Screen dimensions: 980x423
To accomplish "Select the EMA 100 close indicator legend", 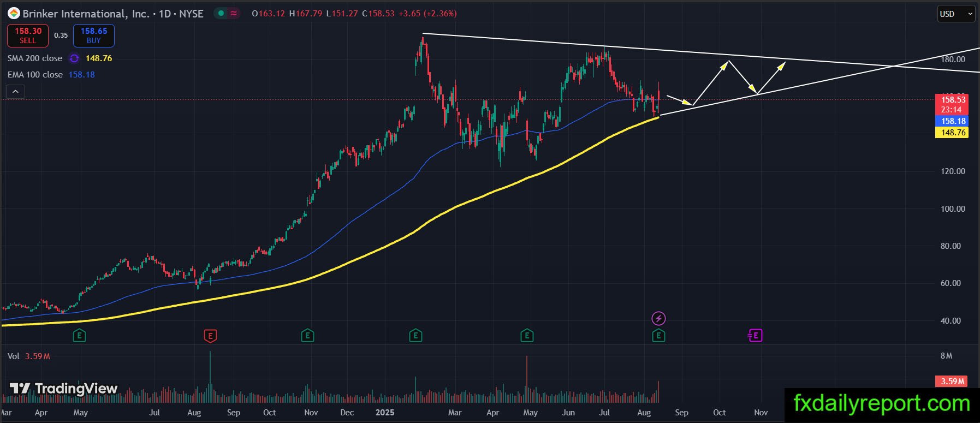I will coord(35,75).
